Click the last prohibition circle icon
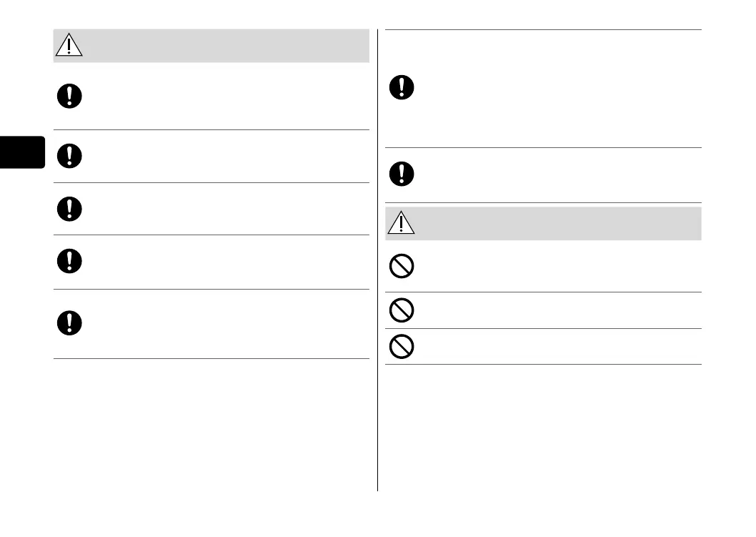The height and width of the screenshot is (537, 756). (x=401, y=347)
